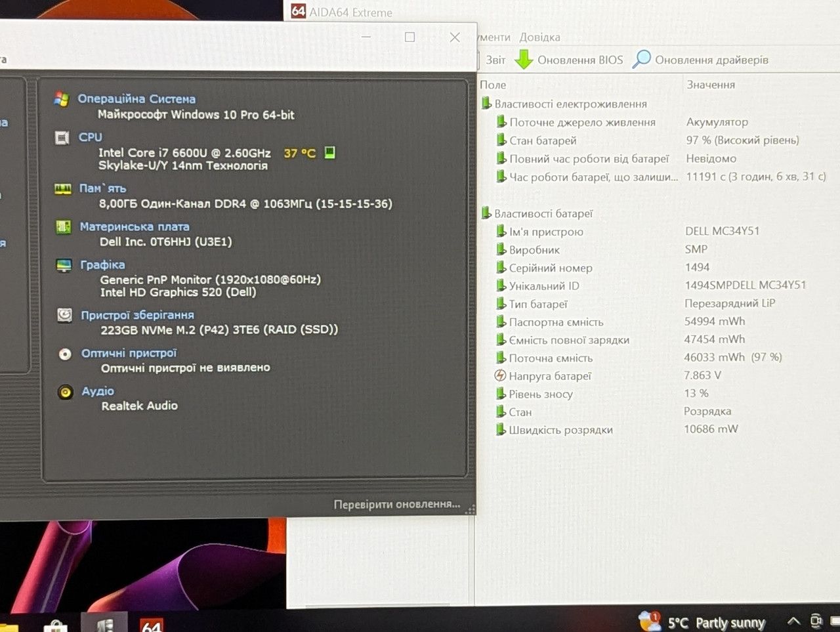Click the motherboard icon beside Материнська плата

click(64, 227)
